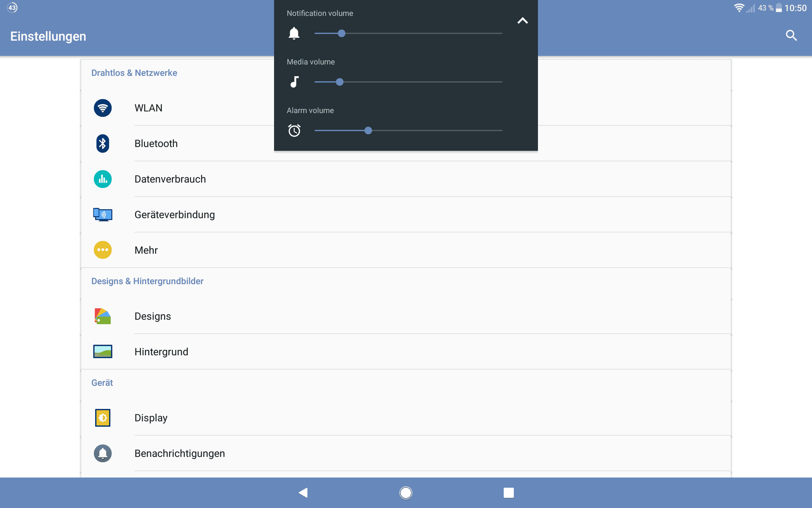Image resolution: width=812 pixels, height=508 pixels.
Task: Tap the Notification volume label
Action: [320, 13]
